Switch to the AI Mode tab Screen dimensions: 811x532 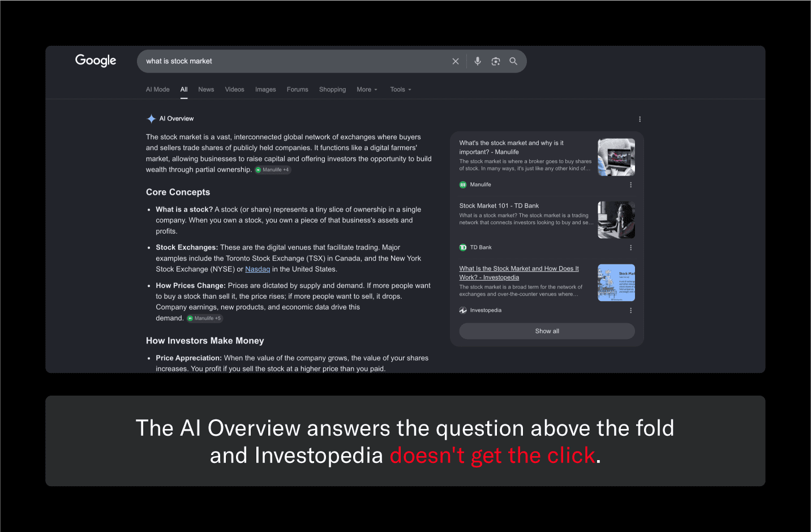(x=158, y=89)
